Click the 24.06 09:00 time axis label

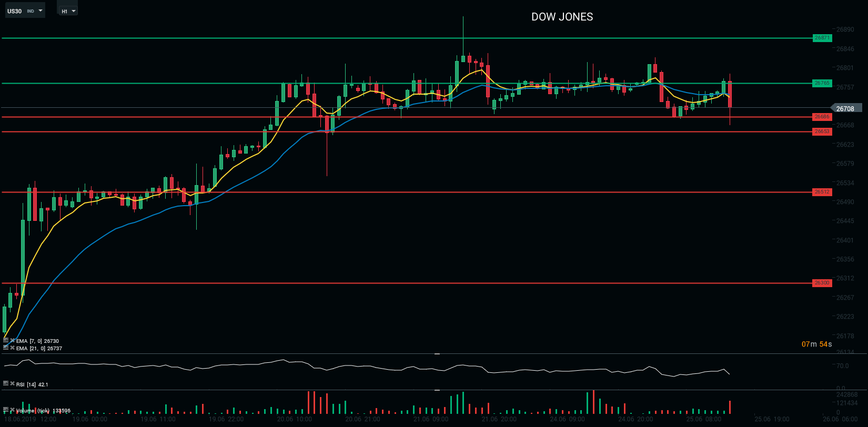[x=568, y=419]
